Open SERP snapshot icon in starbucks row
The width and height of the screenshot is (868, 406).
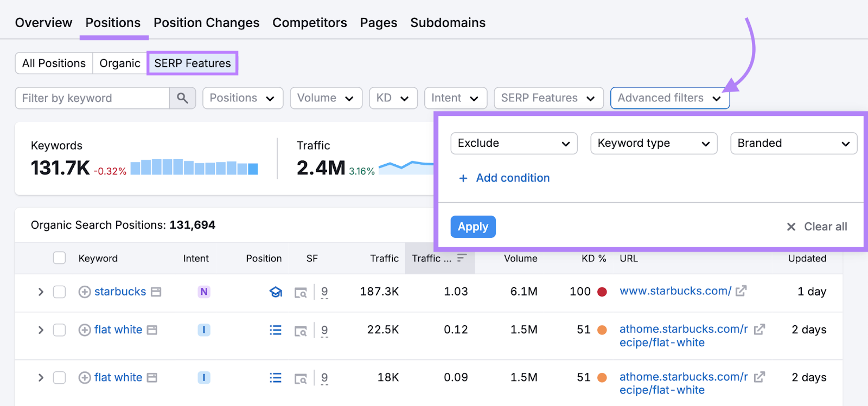point(301,293)
